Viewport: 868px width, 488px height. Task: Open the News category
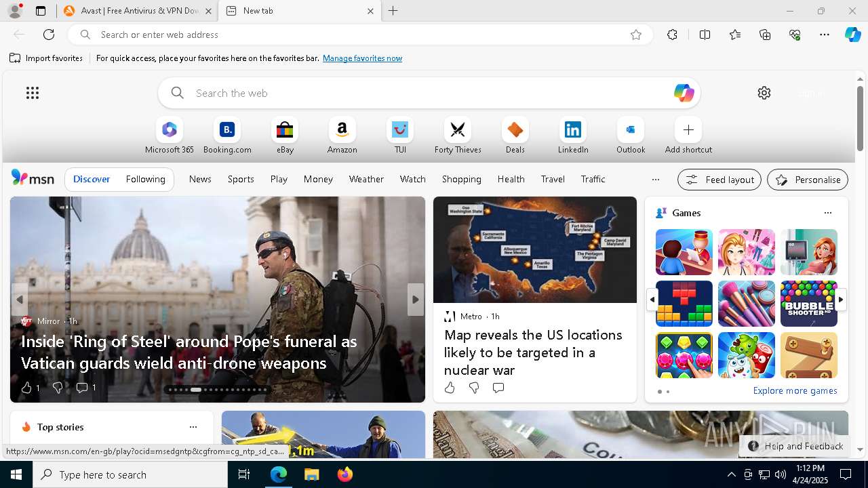200,179
